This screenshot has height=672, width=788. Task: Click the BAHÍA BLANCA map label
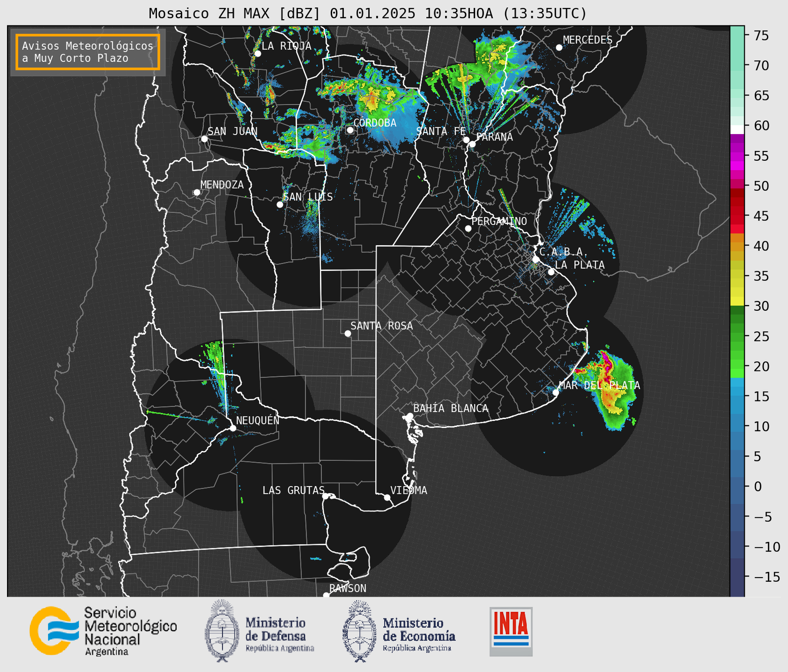pyautogui.click(x=451, y=408)
